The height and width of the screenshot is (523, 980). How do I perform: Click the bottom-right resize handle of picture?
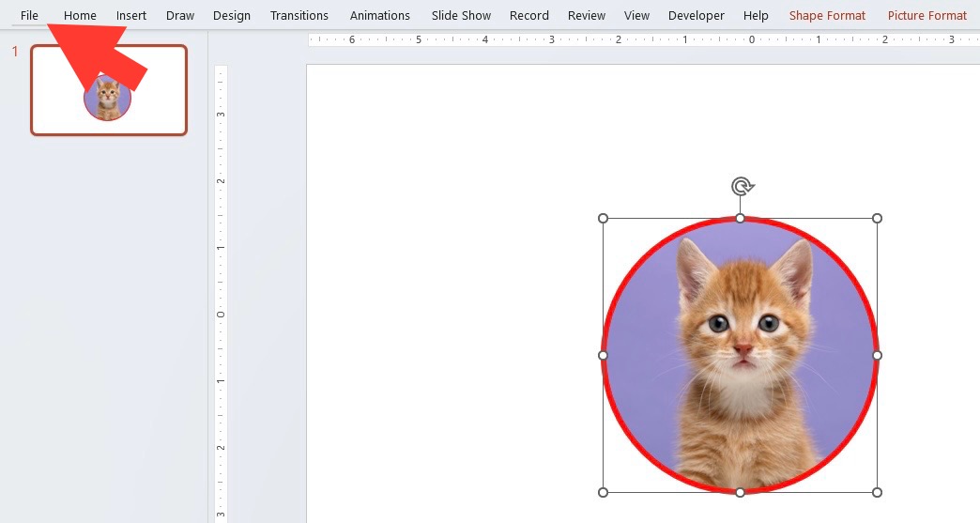pyautogui.click(x=877, y=492)
